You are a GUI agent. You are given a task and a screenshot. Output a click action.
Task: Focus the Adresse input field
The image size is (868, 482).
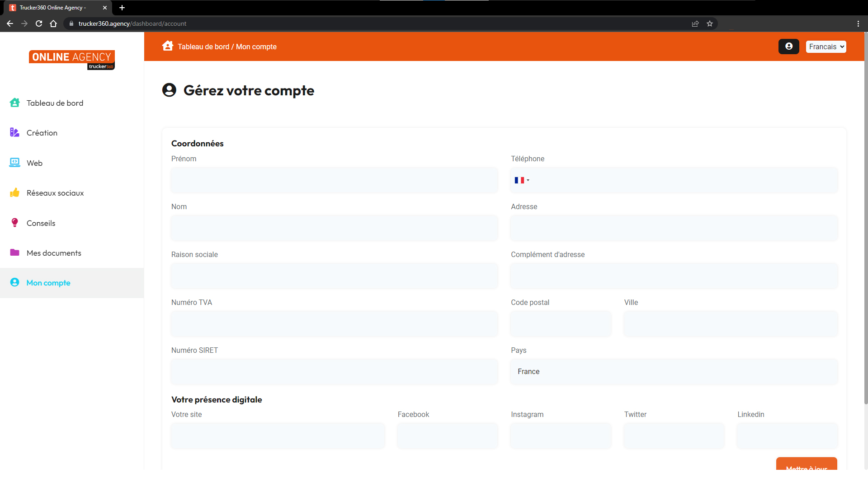674,228
